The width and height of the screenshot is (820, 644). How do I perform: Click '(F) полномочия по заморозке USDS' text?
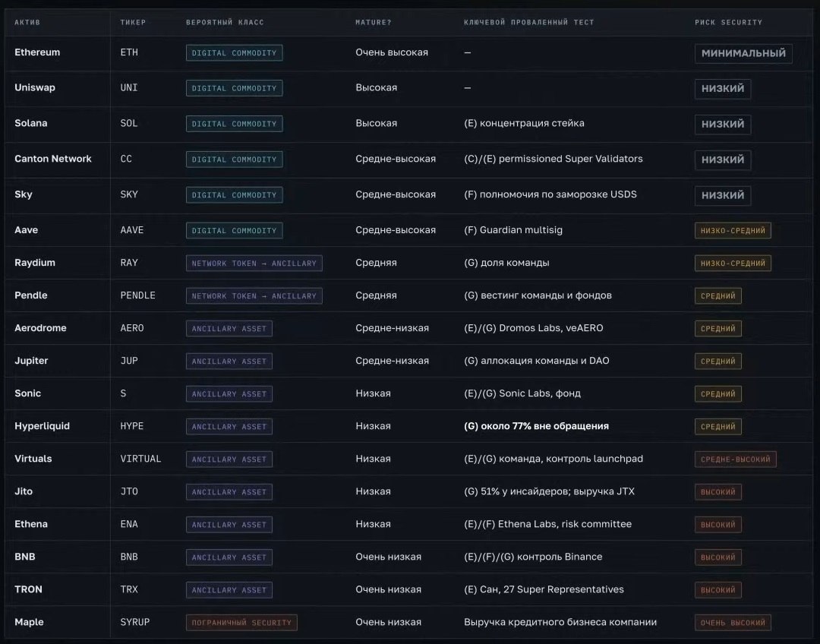(550, 194)
